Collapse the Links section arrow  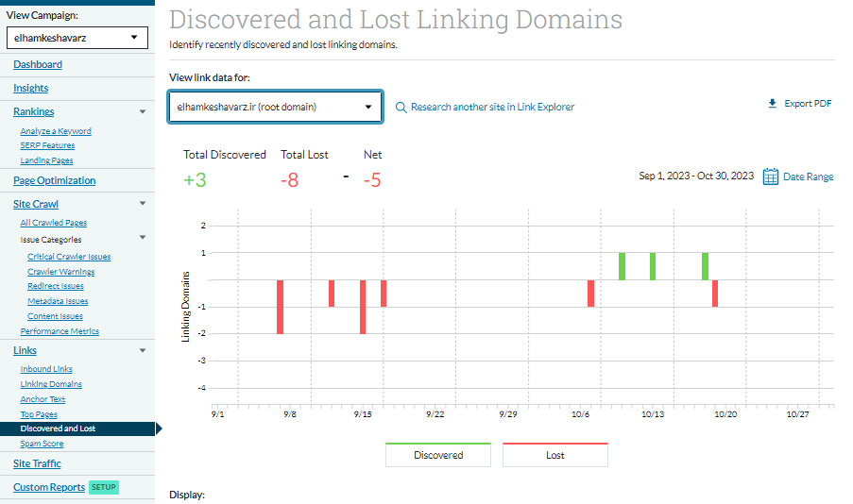[x=143, y=351]
